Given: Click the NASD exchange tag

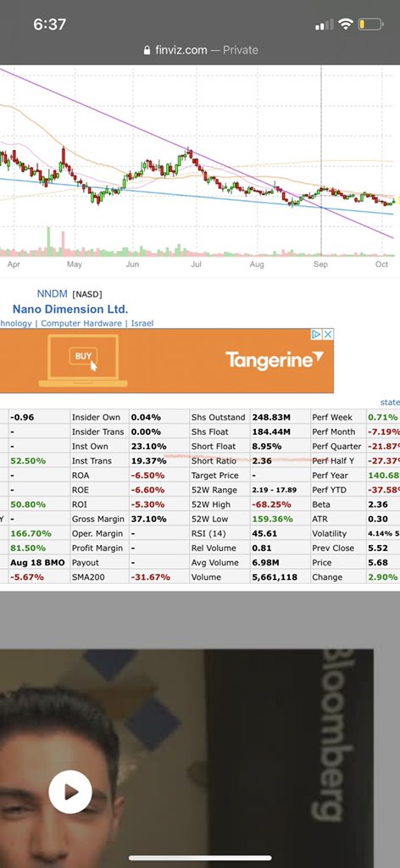Looking at the screenshot, I should [87, 294].
